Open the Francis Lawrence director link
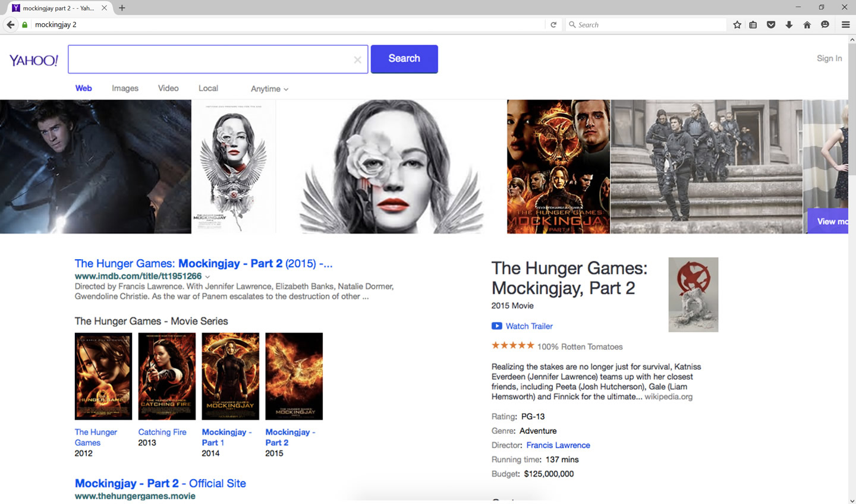856x504 pixels. (x=558, y=445)
